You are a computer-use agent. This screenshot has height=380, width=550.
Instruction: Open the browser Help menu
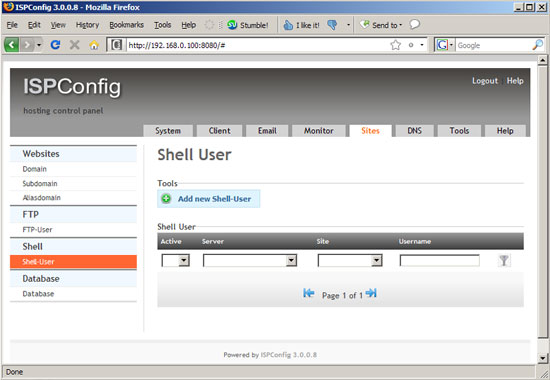pos(188,25)
